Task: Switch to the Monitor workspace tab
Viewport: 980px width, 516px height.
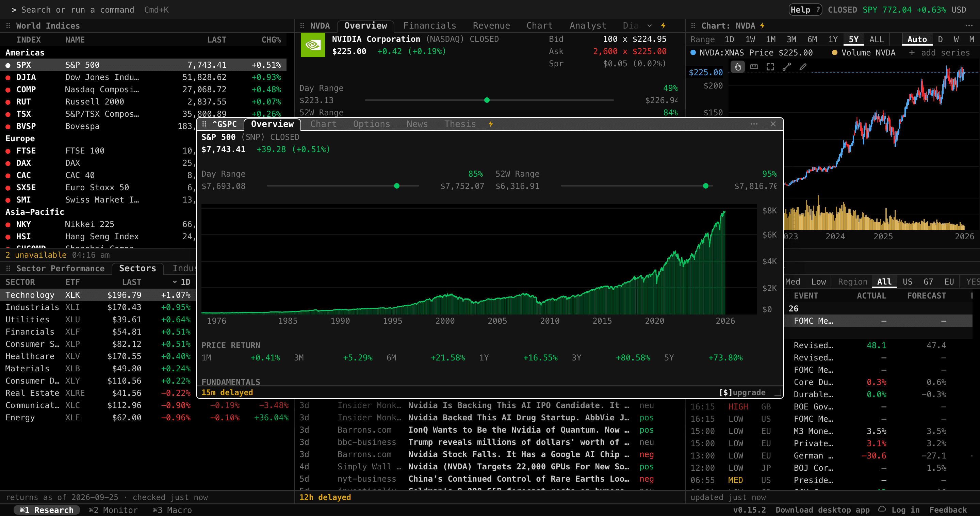Action: 113,510
